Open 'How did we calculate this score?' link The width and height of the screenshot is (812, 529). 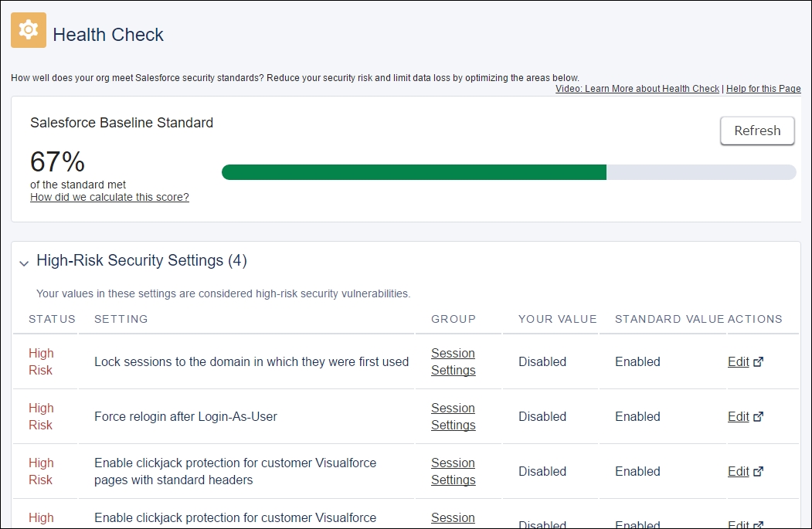coord(109,197)
